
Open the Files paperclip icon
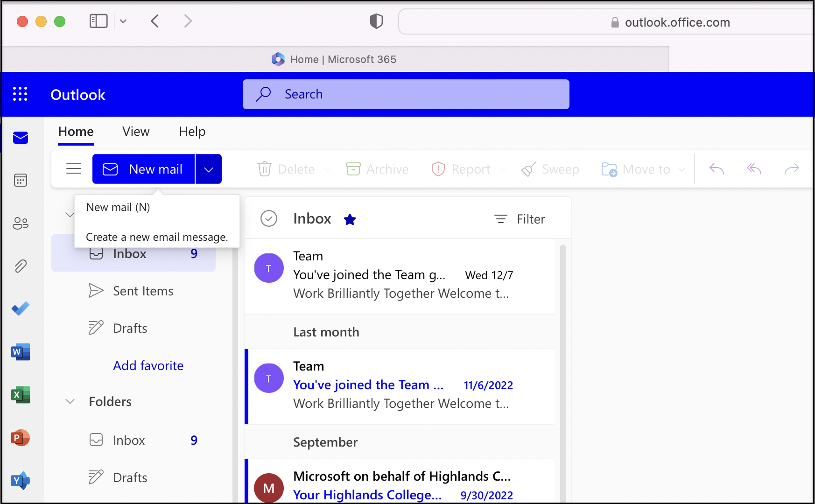click(21, 266)
